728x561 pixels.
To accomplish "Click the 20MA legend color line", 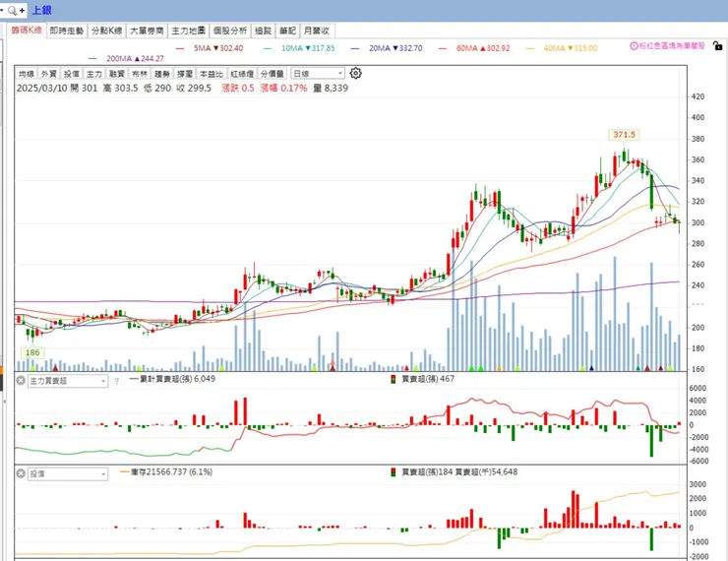I will [355, 48].
